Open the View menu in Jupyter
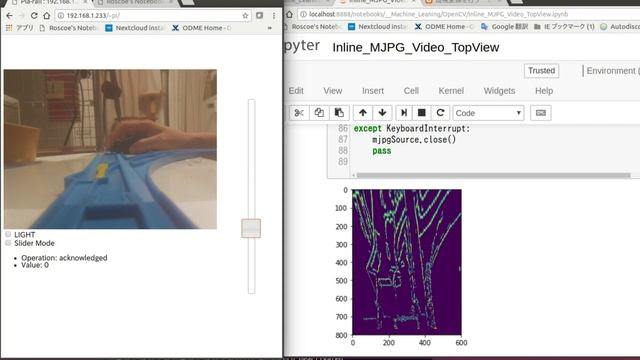Screen dimensions: 640x360 tap(333, 91)
